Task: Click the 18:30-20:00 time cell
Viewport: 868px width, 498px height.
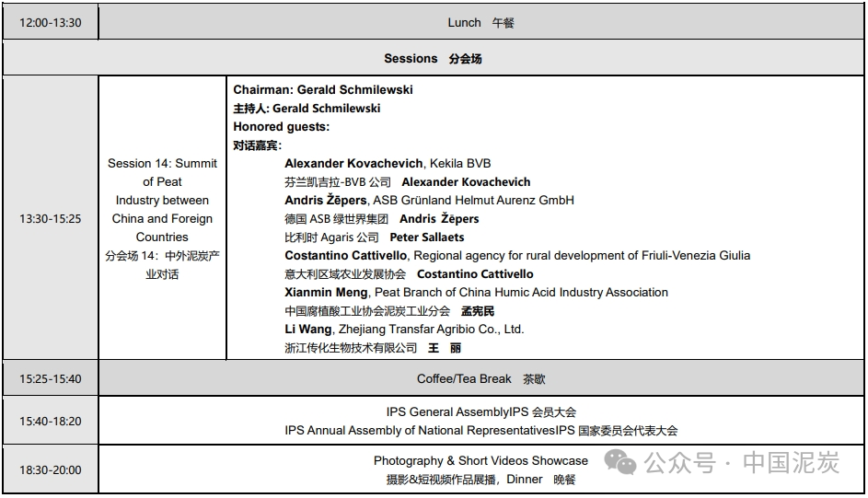Action: tap(51, 469)
